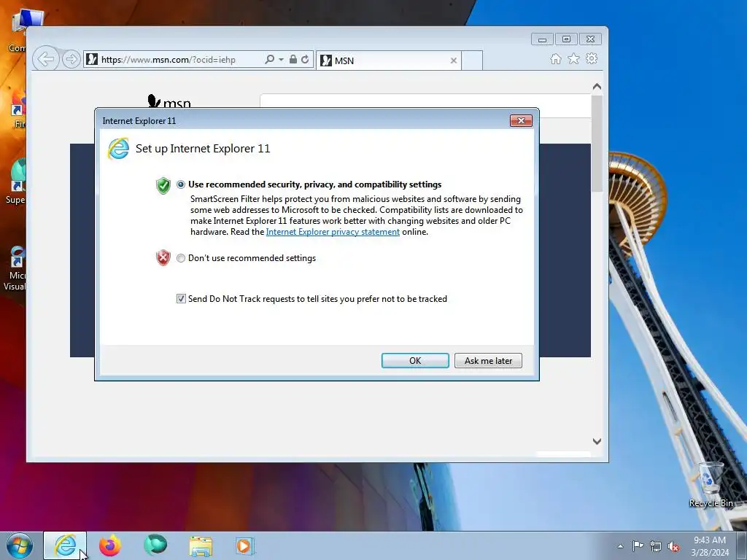Click the Show desktop strip at taskbar edge

tap(742, 545)
